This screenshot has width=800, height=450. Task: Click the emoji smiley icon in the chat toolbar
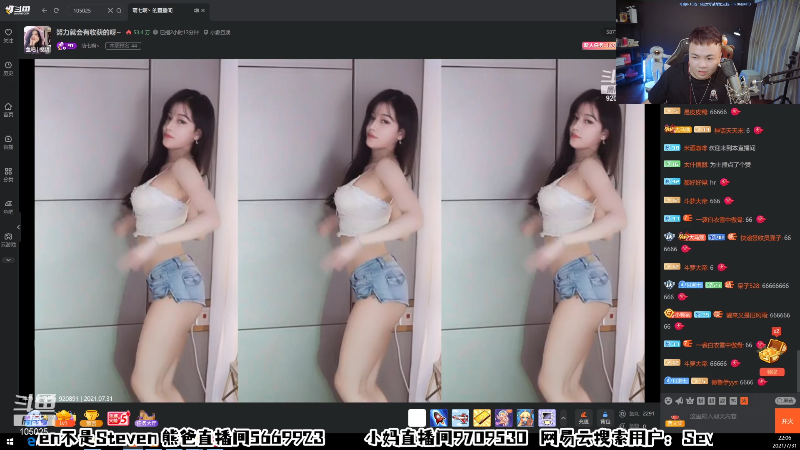click(x=668, y=401)
